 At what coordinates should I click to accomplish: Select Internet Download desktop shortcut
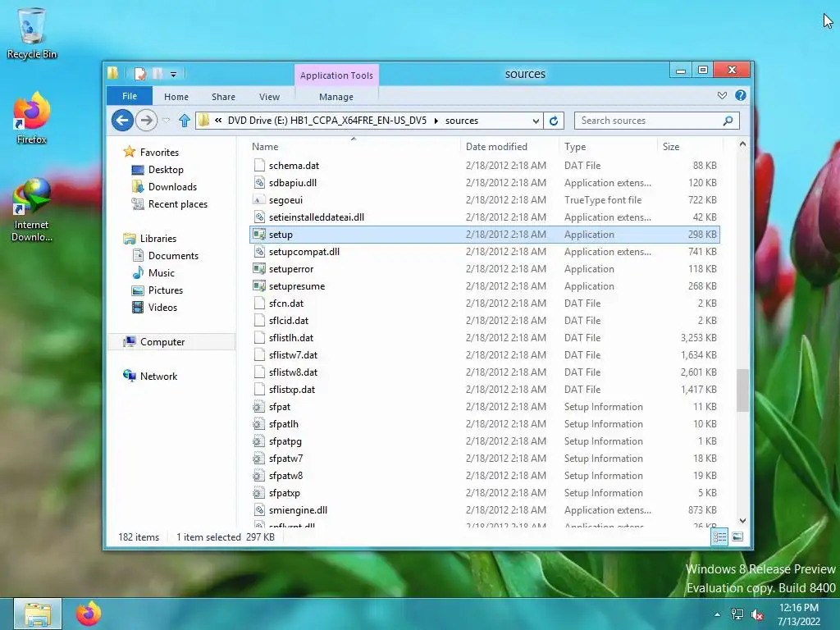(x=32, y=210)
